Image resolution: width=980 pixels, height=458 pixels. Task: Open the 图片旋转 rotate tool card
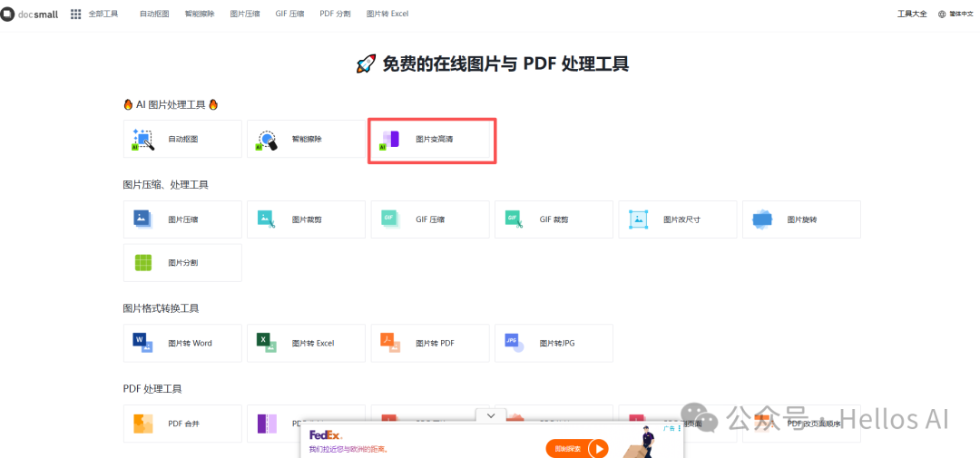click(x=801, y=219)
